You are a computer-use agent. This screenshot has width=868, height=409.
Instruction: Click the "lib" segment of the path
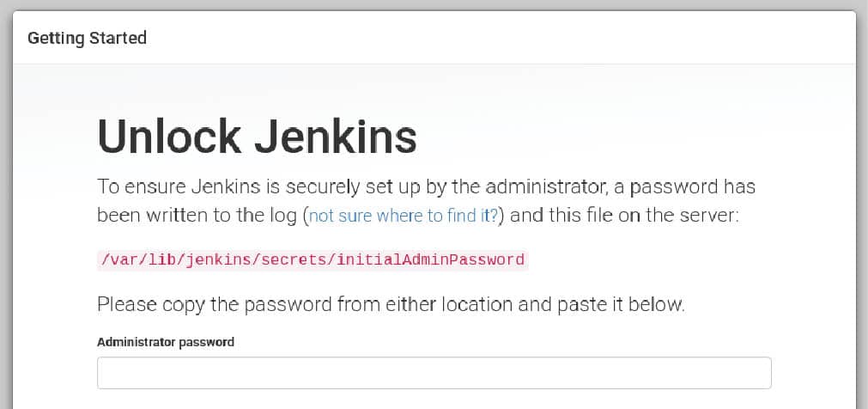click(154, 259)
